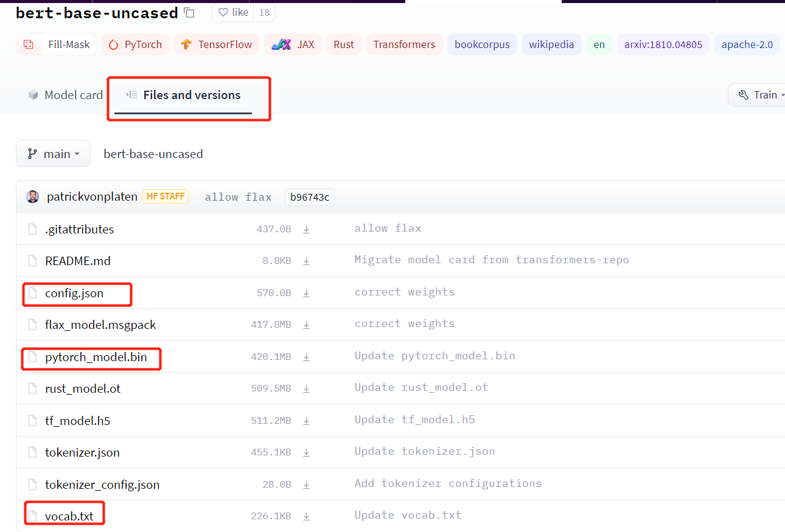This screenshot has height=532, width=785.
Task: Open the Update rust_model.ot commit message
Action: tap(421, 387)
